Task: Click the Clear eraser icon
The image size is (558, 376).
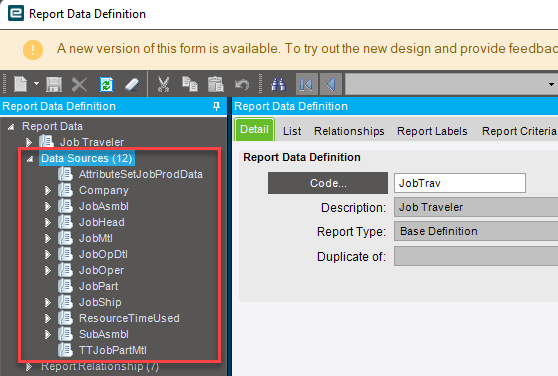Action: coord(132,85)
